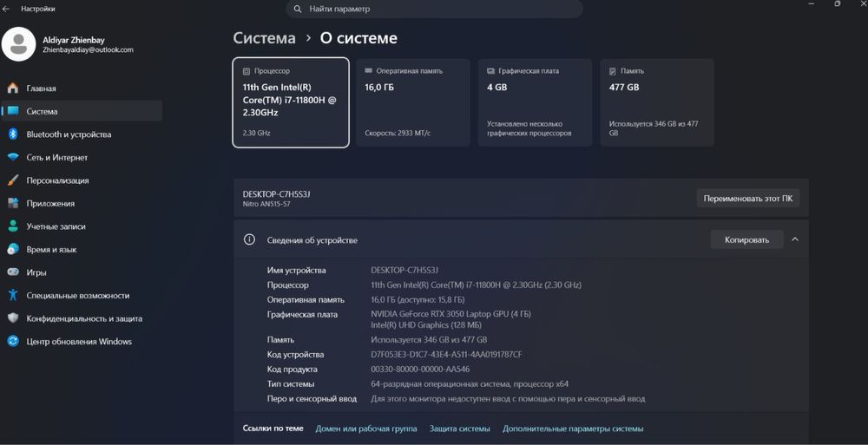Click the Оперативная память RAM icon

pos(369,71)
